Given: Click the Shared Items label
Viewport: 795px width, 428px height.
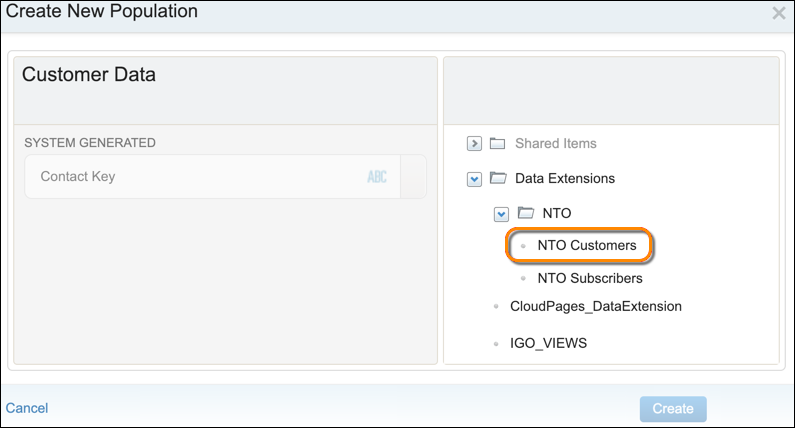Looking at the screenshot, I should pyautogui.click(x=556, y=144).
